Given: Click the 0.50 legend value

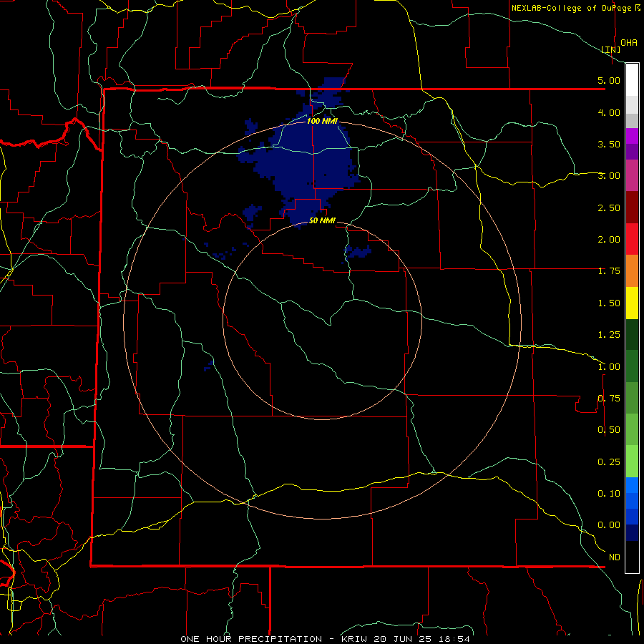Looking at the screenshot, I should click(609, 430).
